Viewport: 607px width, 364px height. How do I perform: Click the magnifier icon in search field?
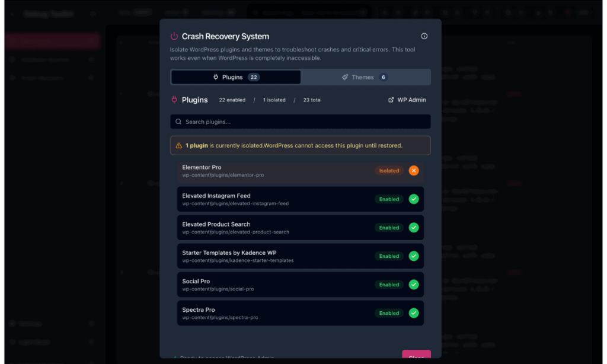[x=178, y=122]
